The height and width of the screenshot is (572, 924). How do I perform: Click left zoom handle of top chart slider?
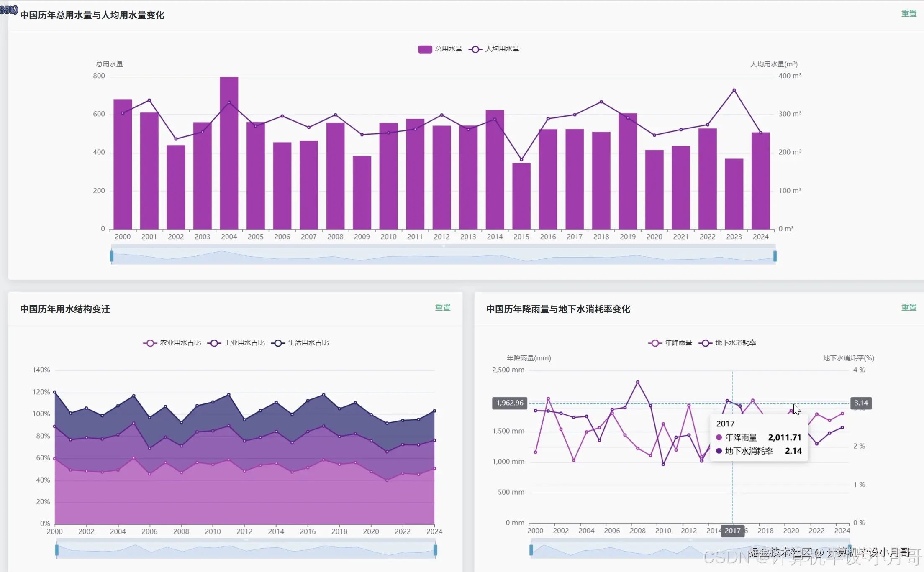click(112, 256)
